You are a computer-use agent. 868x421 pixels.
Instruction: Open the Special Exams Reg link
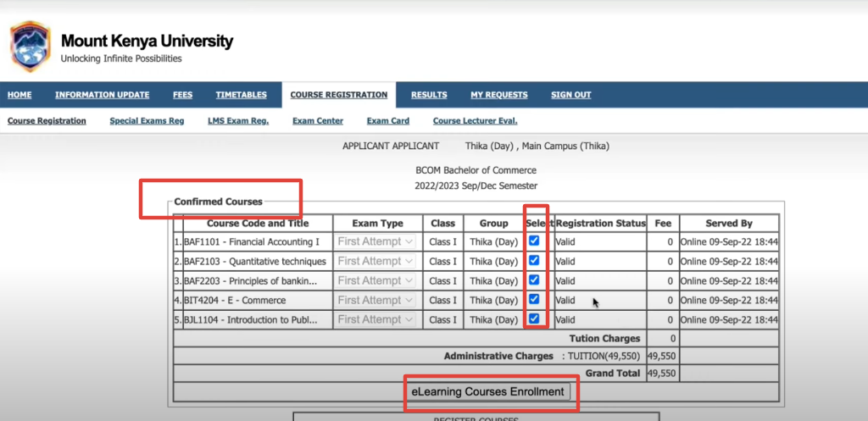[147, 121]
